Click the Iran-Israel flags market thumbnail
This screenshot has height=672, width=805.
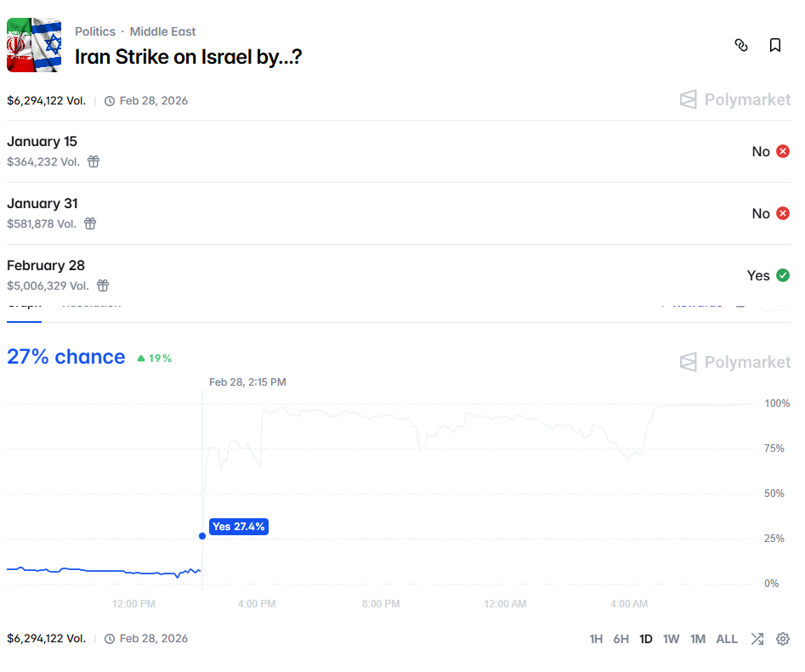pyautogui.click(x=34, y=45)
